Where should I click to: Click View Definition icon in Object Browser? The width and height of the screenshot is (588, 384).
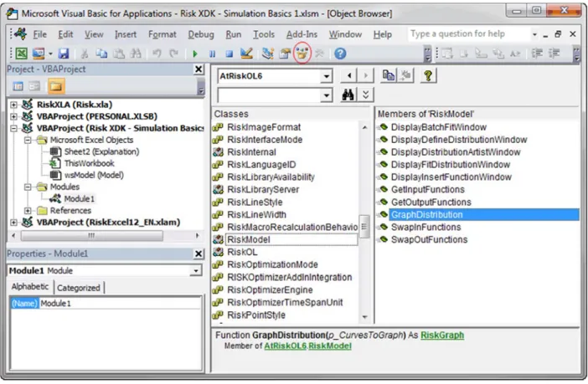pos(405,76)
